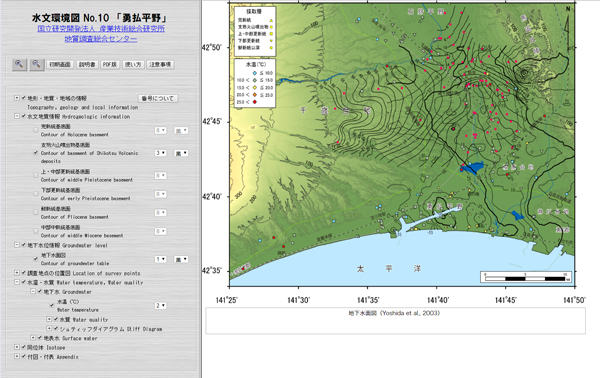The height and width of the screenshot is (378, 600).
Task: Collapse the Groundwater level section
Action: click(17, 245)
